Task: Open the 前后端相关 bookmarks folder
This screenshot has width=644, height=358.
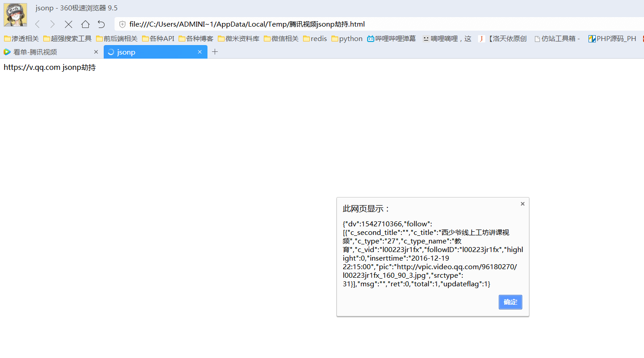Action: (117, 39)
